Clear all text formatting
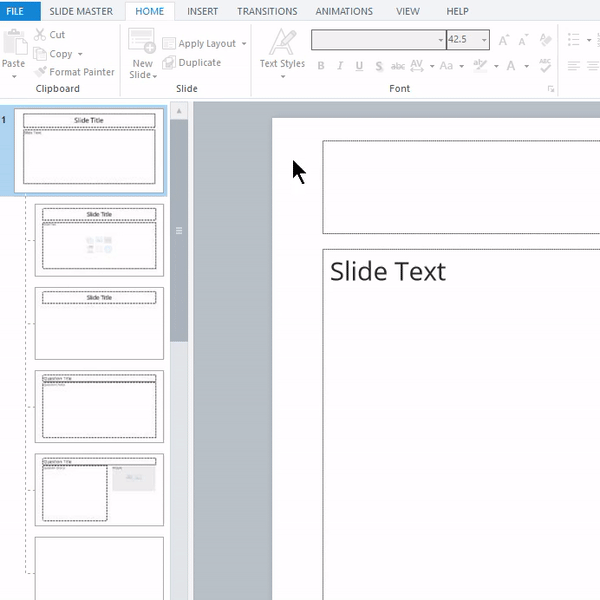 pyautogui.click(x=545, y=39)
